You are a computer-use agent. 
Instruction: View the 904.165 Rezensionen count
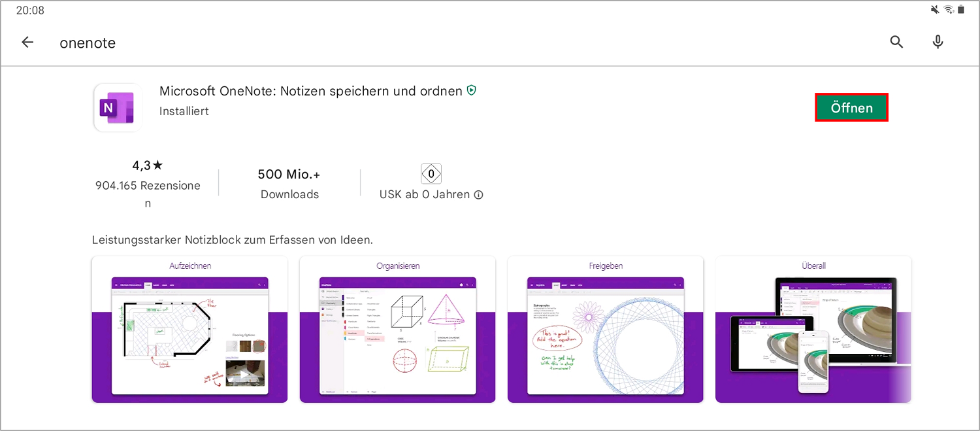(148, 194)
